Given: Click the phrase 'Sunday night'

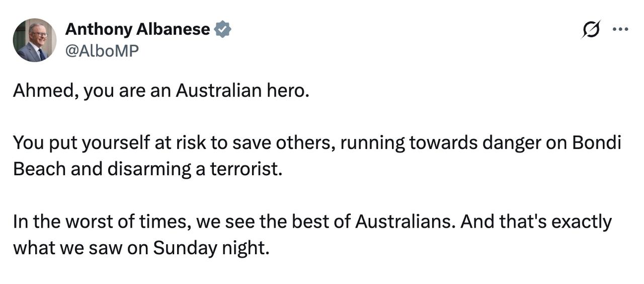Looking at the screenshot, I should click(208, 248).
